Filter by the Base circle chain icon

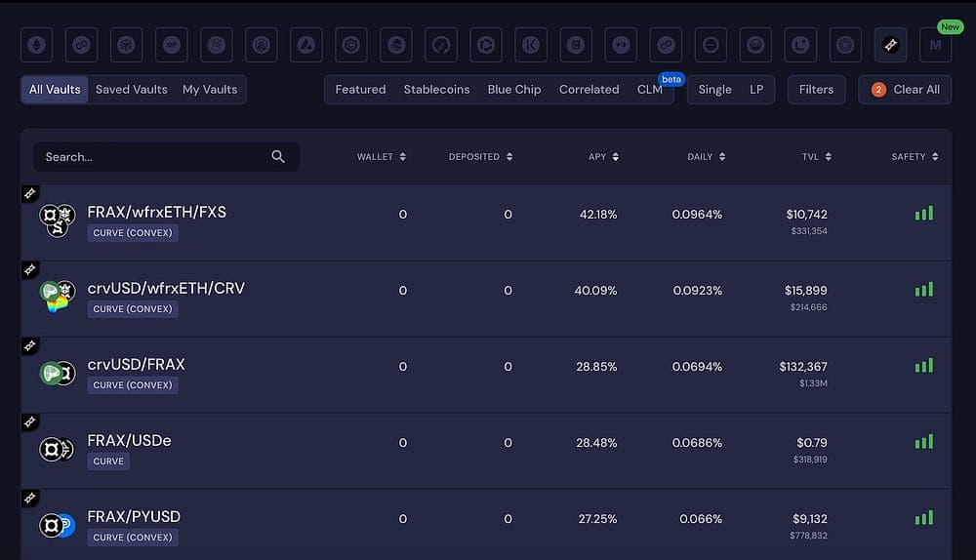[711, 45]
